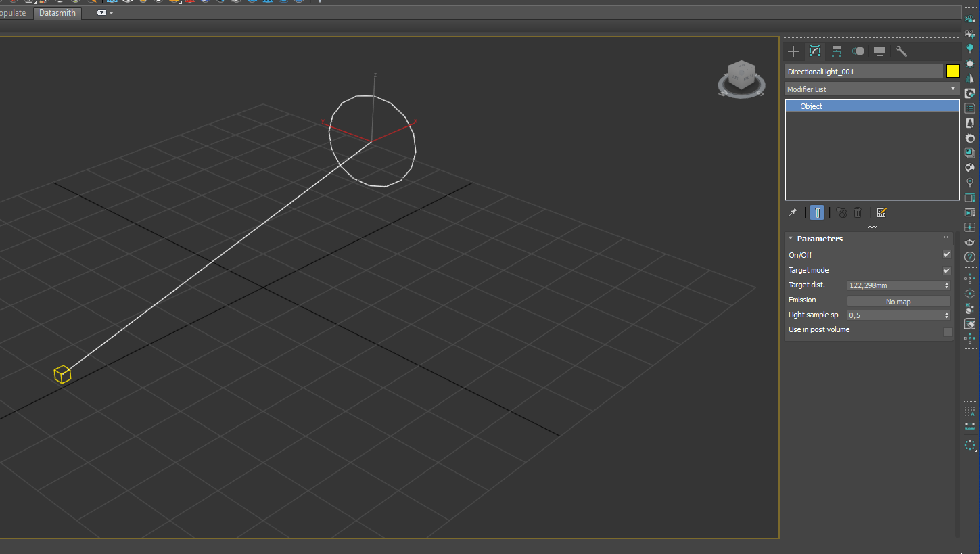Open the Utilities wrench tab
This screenshot has width=980, height=554.
pyautogui.click(x=902, y=51)
